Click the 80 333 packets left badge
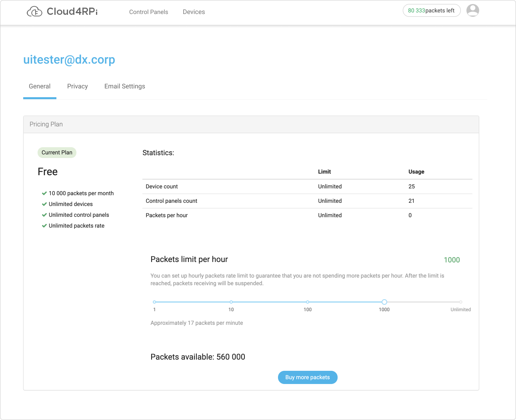 (432, 10)
